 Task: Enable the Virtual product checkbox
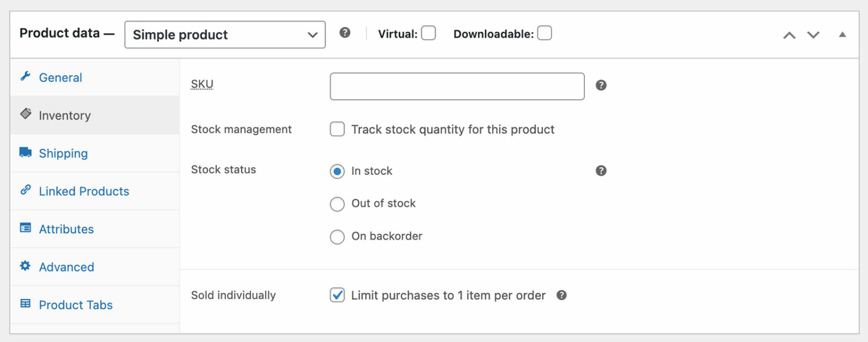coord(428,33)
